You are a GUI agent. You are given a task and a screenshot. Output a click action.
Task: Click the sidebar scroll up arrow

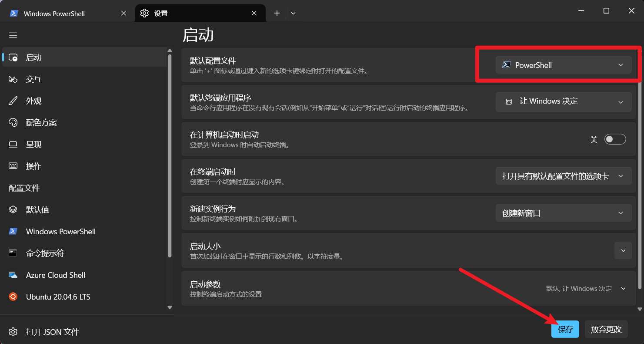pos(170,51)
